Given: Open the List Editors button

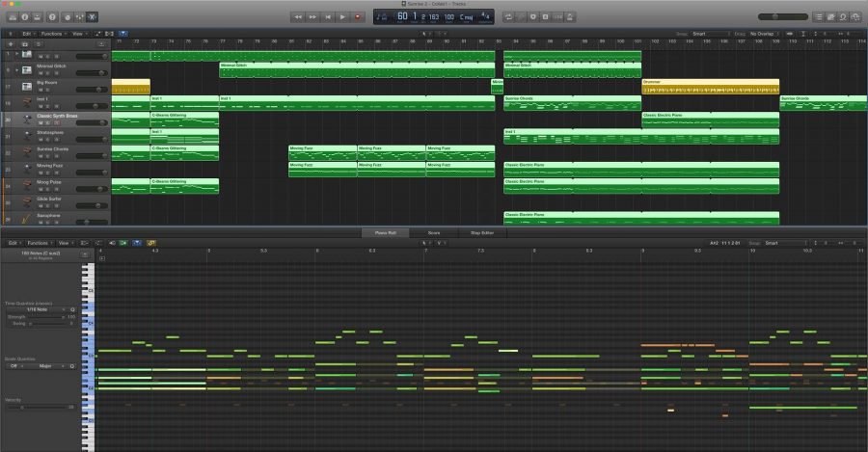Looking at the screenshot, I should click(818, 17).
